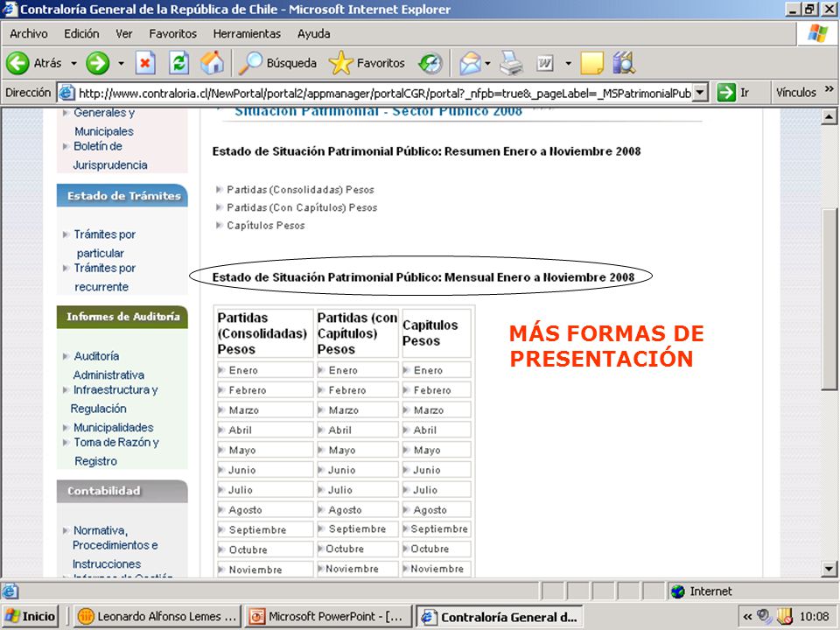Expand the address bar dropdown
840x630 pixels.
click(700, 93)
